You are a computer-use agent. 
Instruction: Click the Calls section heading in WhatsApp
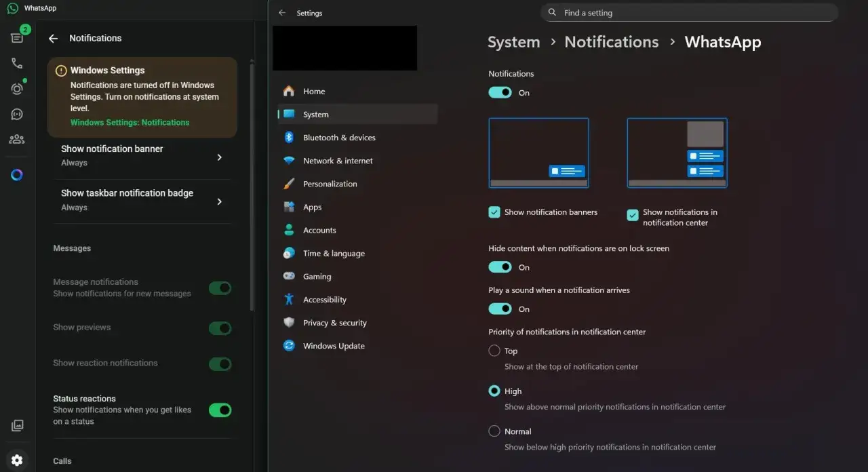click(x=62, y=461)
